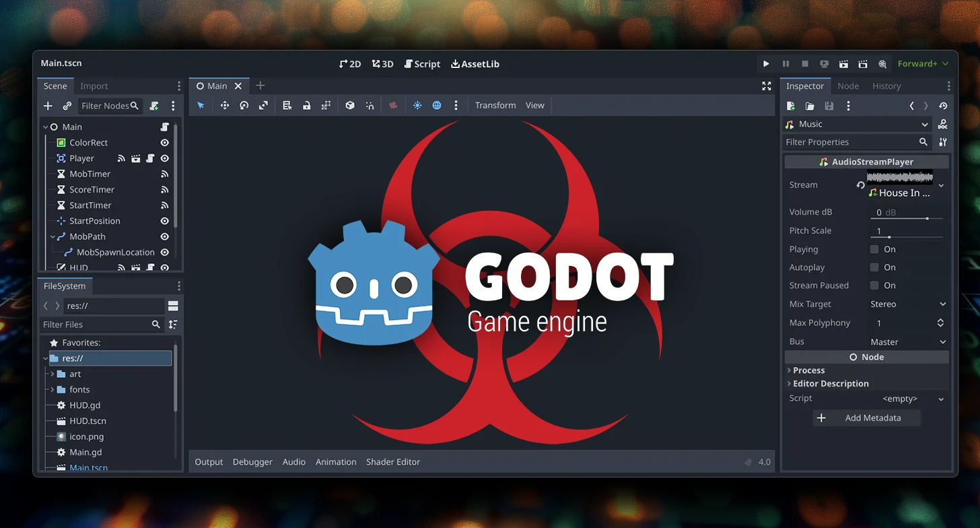Expand the Process section
Image resolution: width=980 pixels, height=528 pixels.
[808, 370]
